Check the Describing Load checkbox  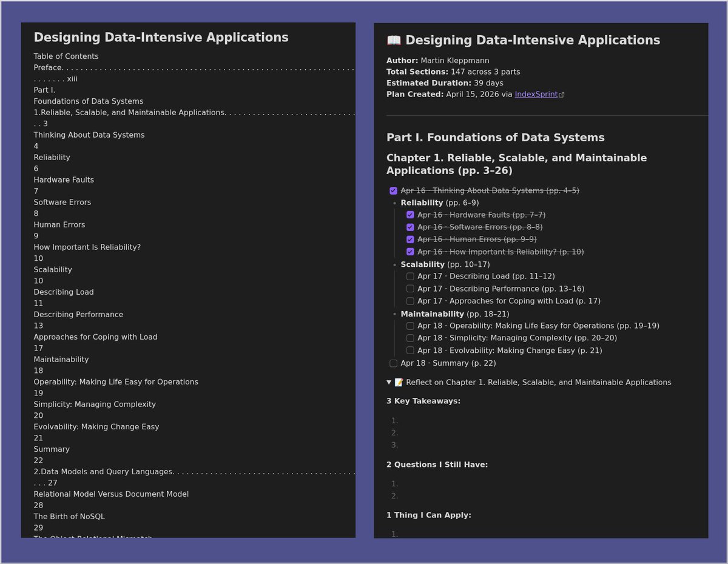pyautogui.click(x=410, y=276)
